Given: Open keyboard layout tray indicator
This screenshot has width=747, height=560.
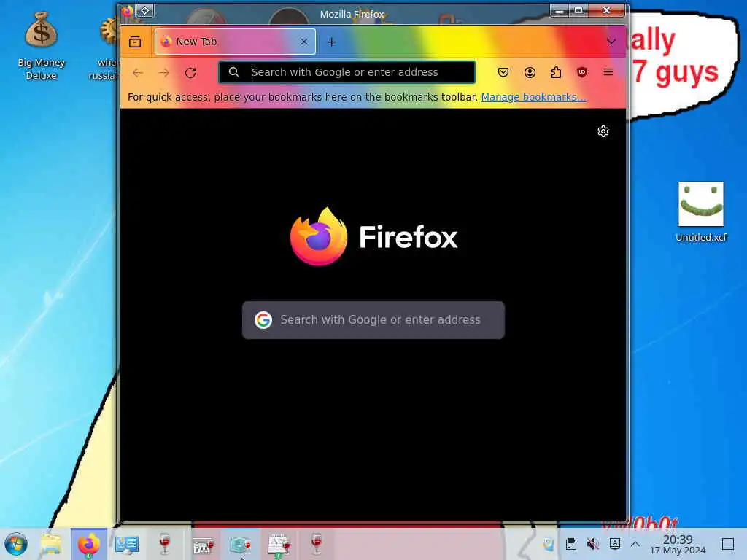Looking at the screenshot, I should (x=614, y=543).
